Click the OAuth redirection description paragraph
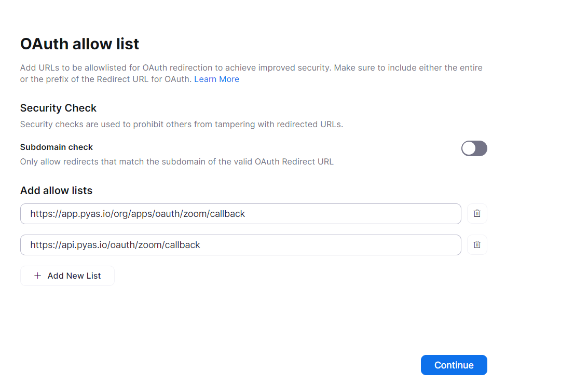Image resolution: width=588 pixels, height=384 pixels. [x=251, y=68]
